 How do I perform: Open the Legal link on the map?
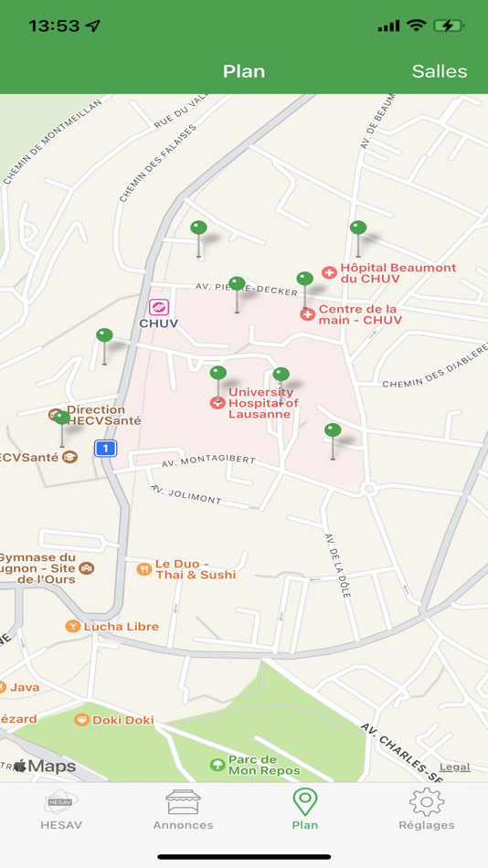455,767
